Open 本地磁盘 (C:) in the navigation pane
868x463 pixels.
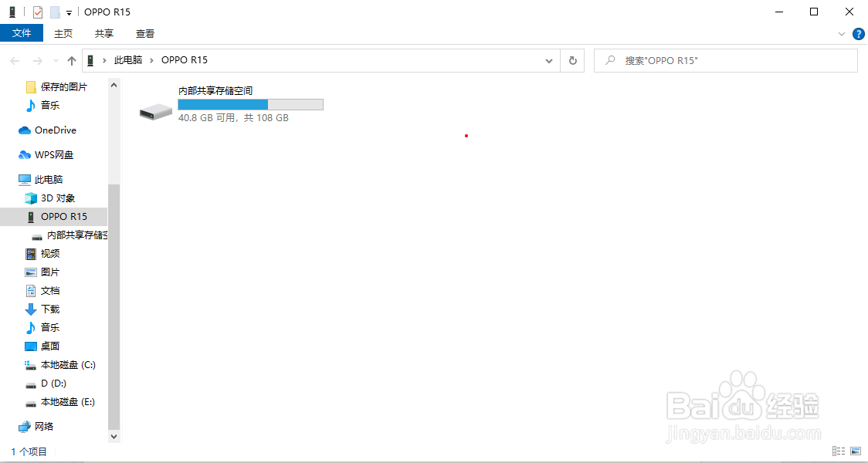(68, 364)
